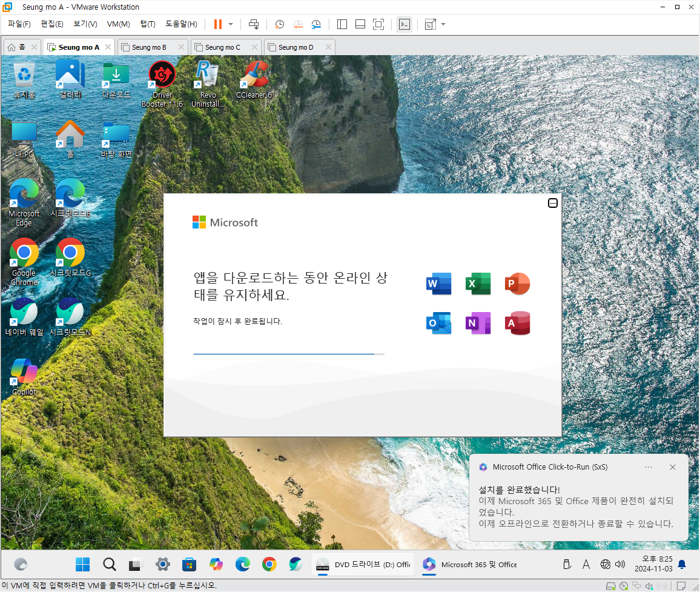
Task: Select the 다운로드 folder icon
Action: pos(116,81)
